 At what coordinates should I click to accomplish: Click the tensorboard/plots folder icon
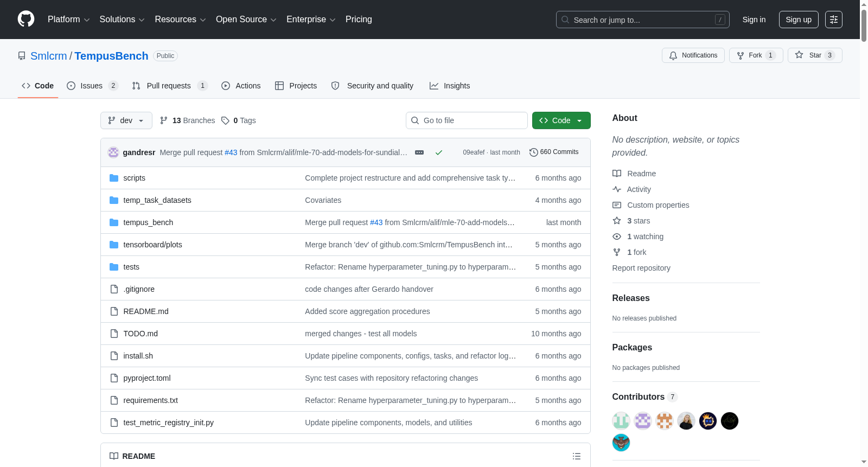coord(114,245)
